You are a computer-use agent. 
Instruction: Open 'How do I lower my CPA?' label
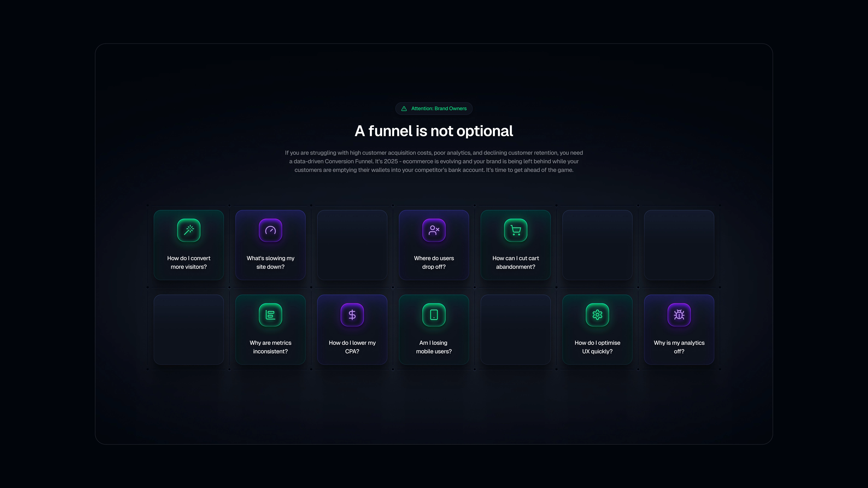tap(352, 347)
